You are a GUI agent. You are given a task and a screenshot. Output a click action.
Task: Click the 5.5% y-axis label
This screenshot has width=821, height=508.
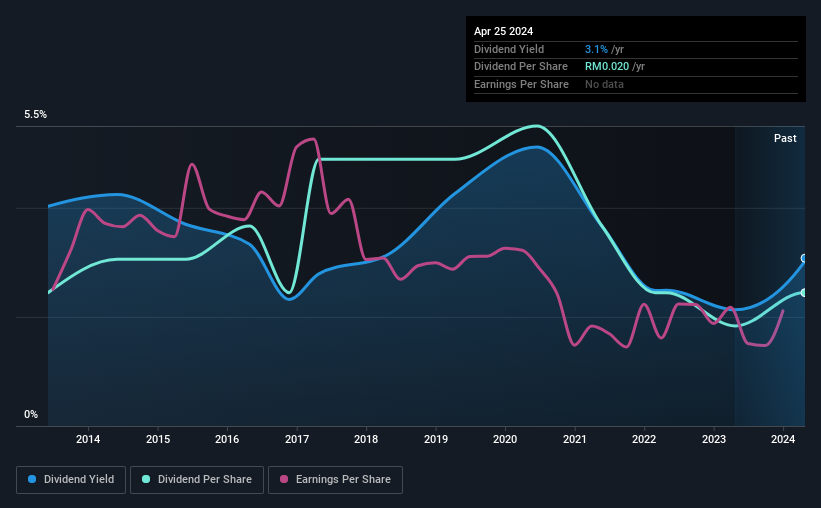(x=36, y=114)
